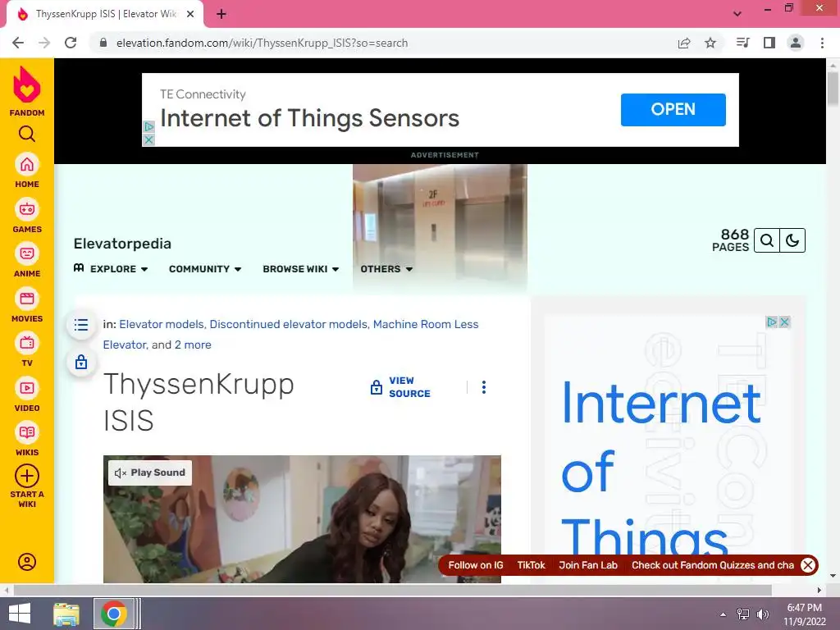
Task: Toggle Play Sound on the video
Action: click(150, 472)
